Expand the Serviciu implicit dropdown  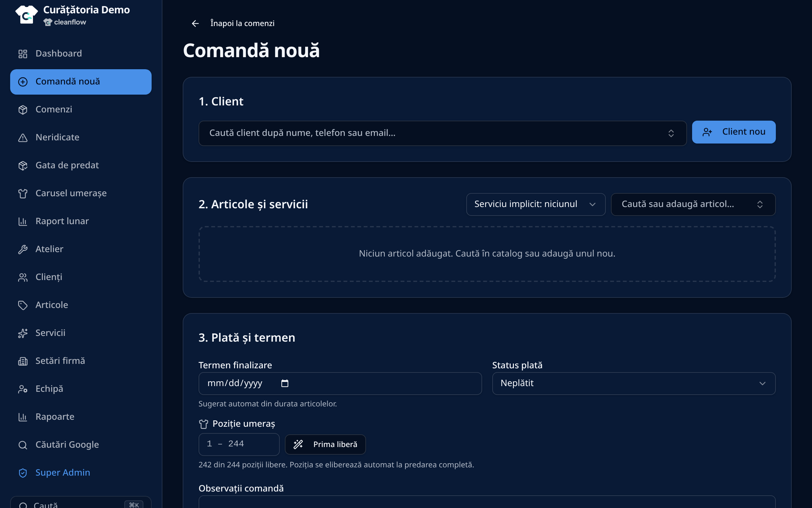tap(535, 204)
